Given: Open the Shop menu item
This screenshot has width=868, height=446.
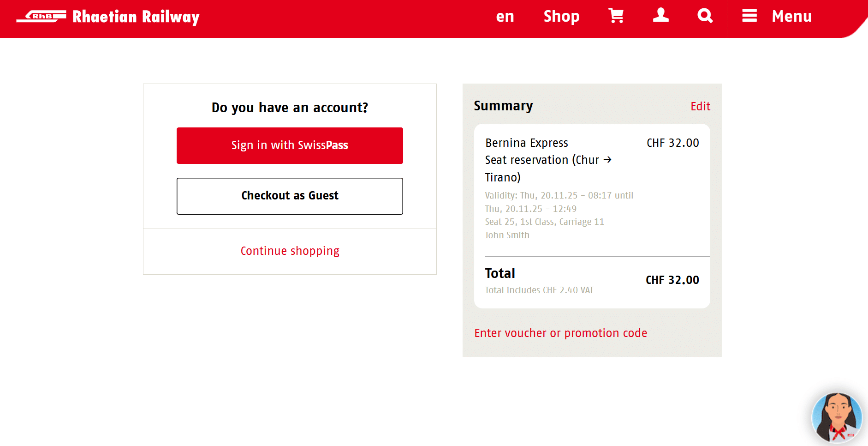Looking at the screenshot, I should pyautogui.click(x=561, y=17).
